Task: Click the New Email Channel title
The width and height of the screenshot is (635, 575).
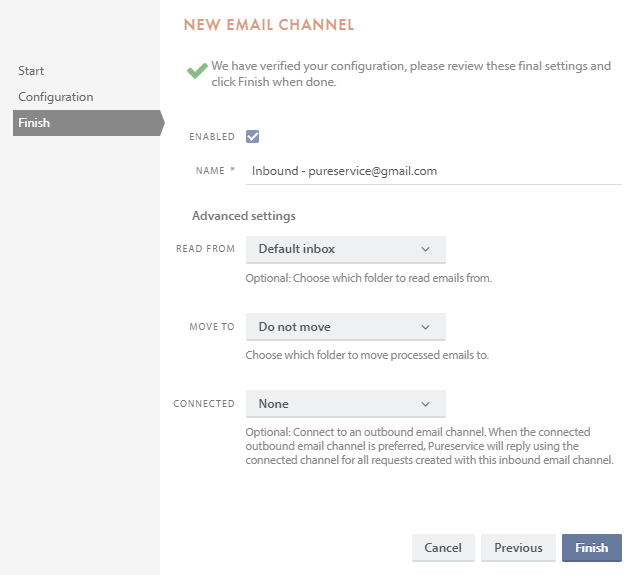Action: coord(268,24)
